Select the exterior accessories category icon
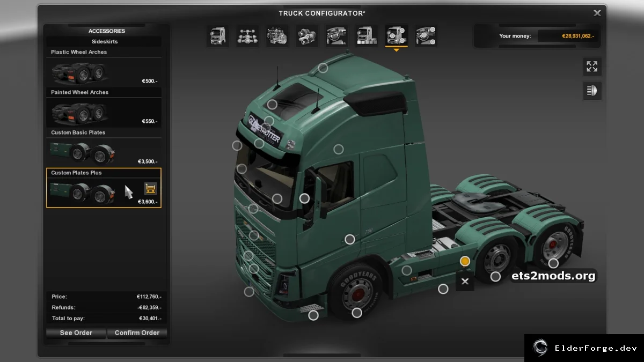644x362 pixels. click(396, 36)
